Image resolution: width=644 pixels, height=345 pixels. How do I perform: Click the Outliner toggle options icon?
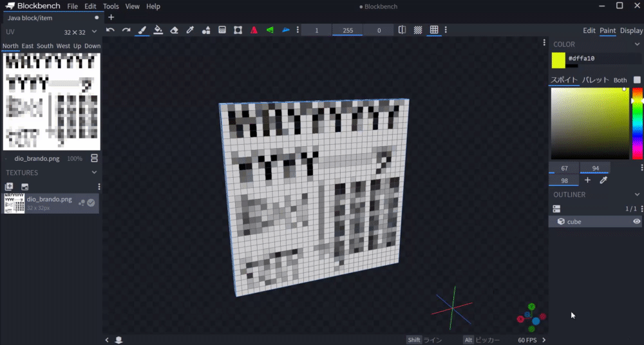click(x=556, y=209)
